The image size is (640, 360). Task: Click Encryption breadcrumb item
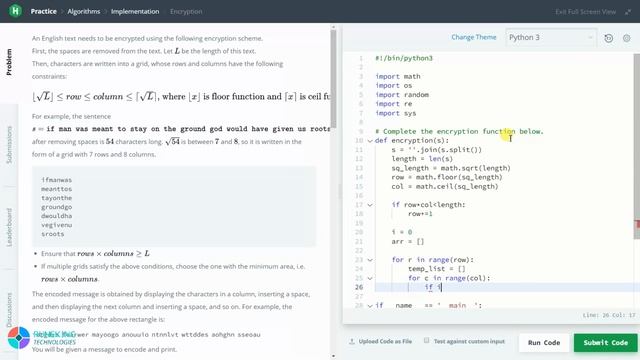(x=186, y=11)
